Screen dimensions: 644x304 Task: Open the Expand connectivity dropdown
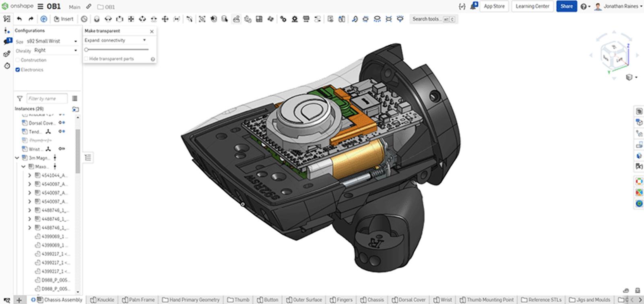click(115, 40)
